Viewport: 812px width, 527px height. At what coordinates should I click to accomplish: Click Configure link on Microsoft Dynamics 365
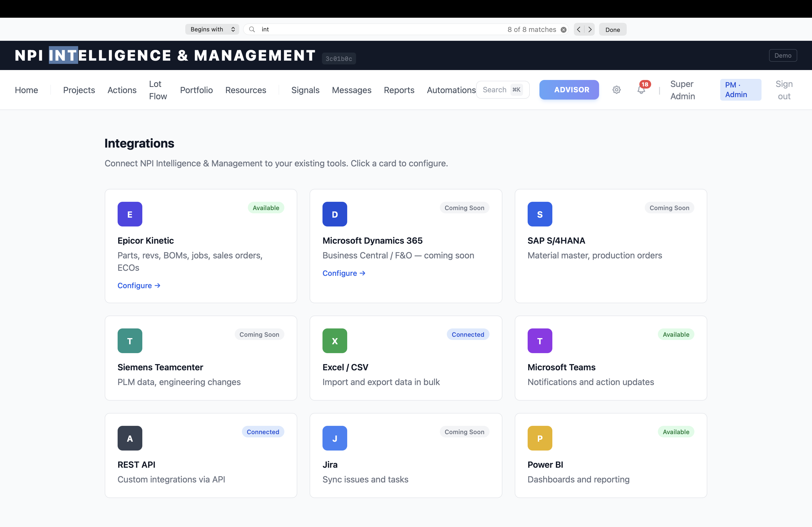click(344, 273)
